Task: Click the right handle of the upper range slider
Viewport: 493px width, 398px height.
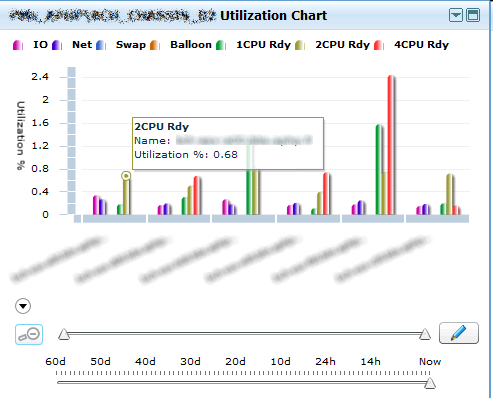Action: (425, 334)
